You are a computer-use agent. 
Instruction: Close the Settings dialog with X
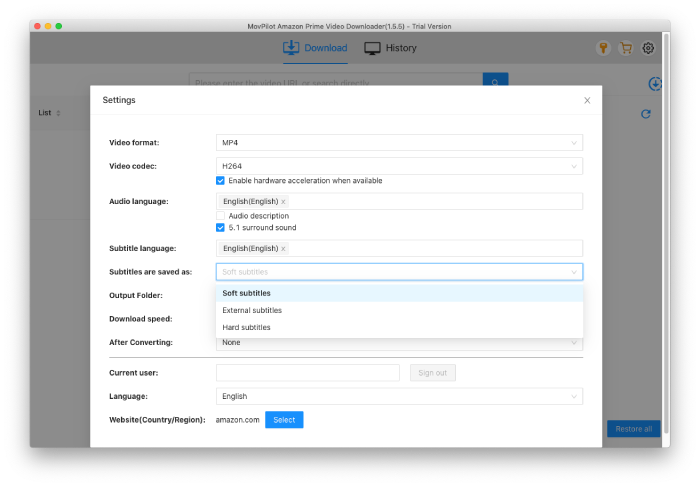click(x=587, y=100)
